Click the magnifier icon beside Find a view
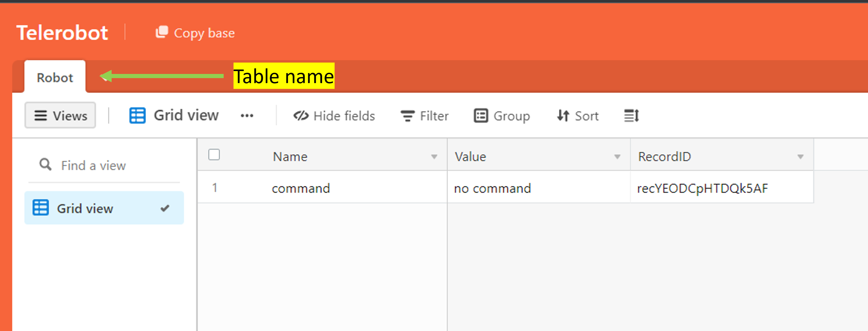868x331 pixels. 46,165
